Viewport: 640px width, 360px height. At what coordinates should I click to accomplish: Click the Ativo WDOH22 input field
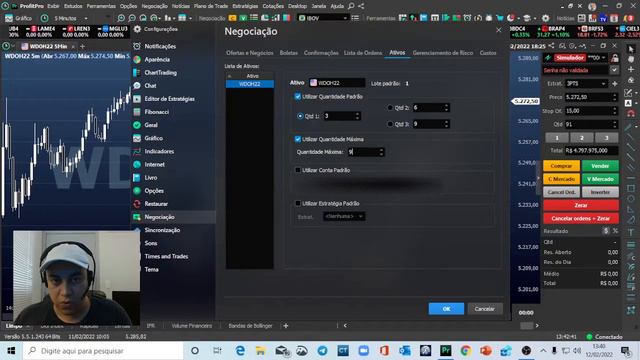[337, 83]
